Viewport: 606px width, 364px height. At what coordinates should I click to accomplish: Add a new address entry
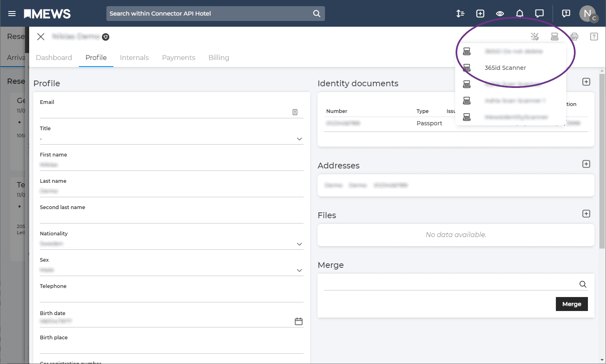(x=586, y=164)
